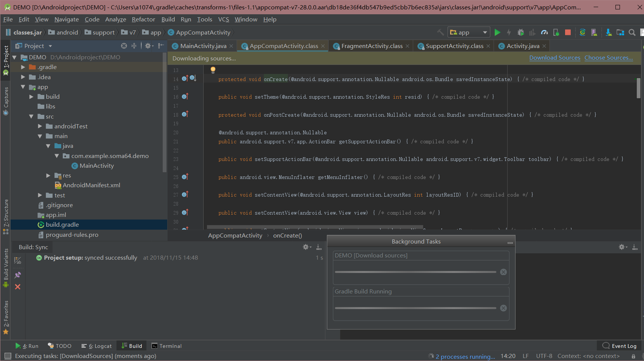Switch to the MainActivity.java tab

pos(203,46)
